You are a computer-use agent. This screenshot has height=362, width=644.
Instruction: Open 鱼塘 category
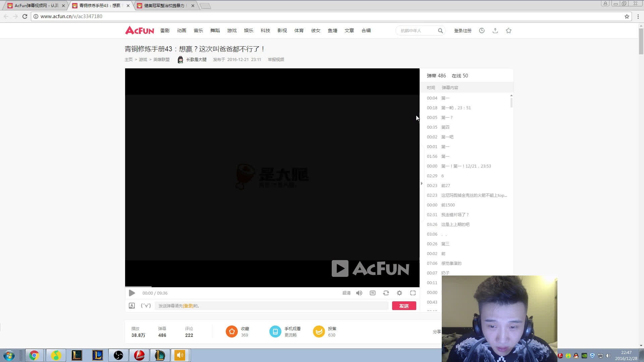click(332, 31)
